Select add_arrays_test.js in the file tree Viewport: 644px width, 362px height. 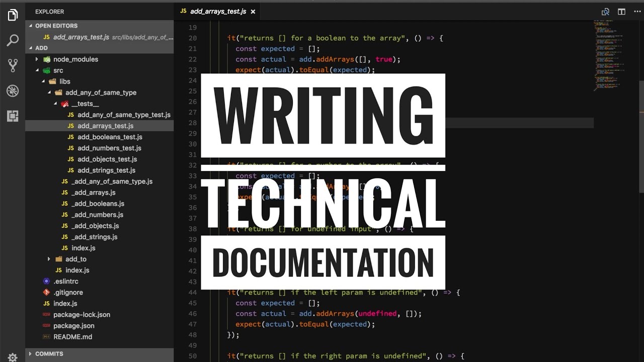point(100,126)
